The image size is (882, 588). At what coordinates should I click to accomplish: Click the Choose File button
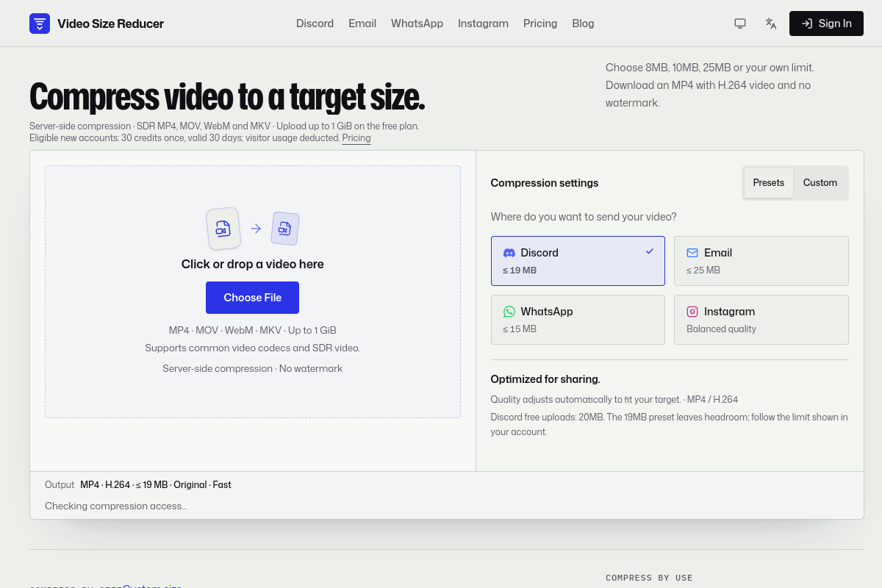[x=252, y=298]
